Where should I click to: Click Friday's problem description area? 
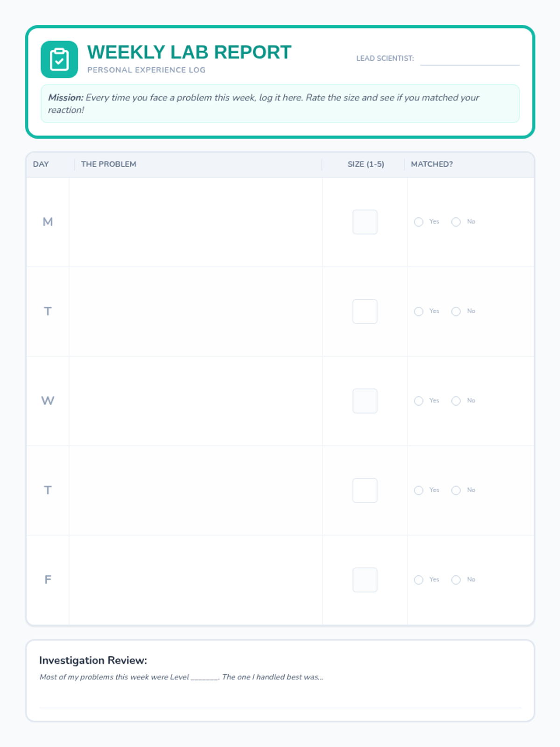point(196,580)
